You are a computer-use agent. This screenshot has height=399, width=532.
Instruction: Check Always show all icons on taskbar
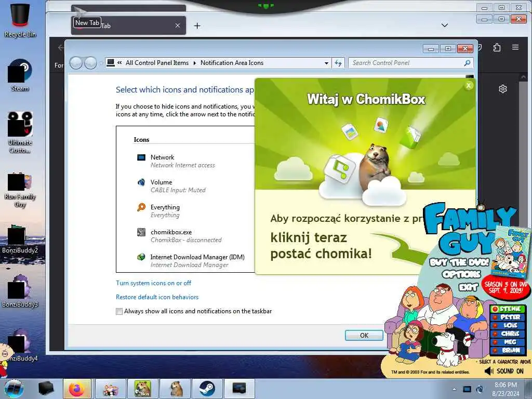[x=119, y=311]
